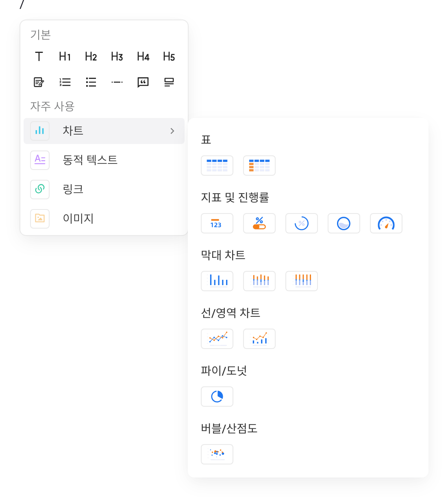
Task: Insert a bulleted list block
Action: 91,82
